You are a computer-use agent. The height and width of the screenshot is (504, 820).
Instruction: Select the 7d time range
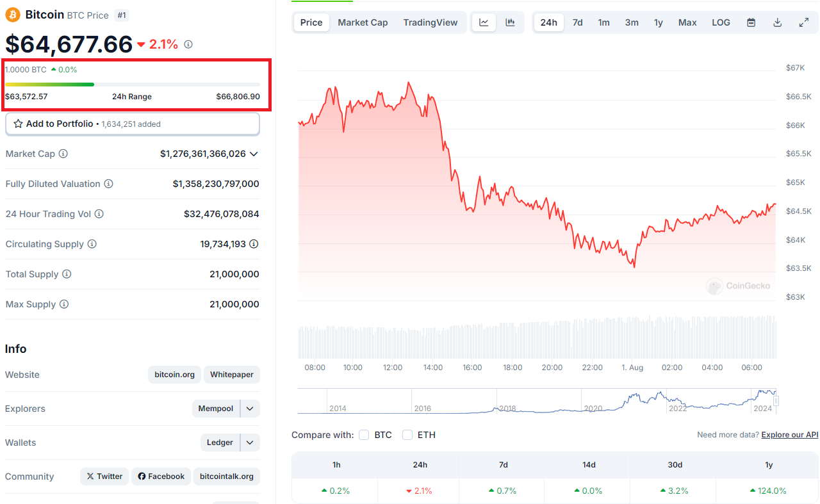[577, 22]
